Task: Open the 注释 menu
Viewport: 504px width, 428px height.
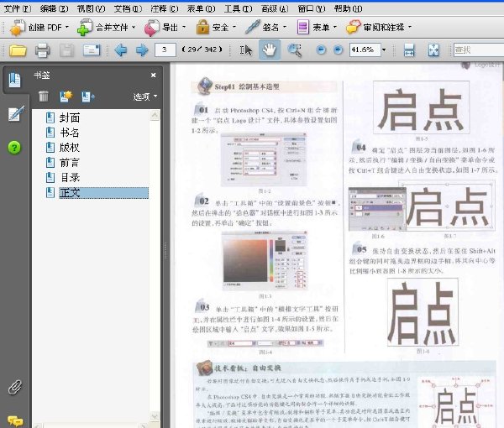Action: (x=165, y=8)
